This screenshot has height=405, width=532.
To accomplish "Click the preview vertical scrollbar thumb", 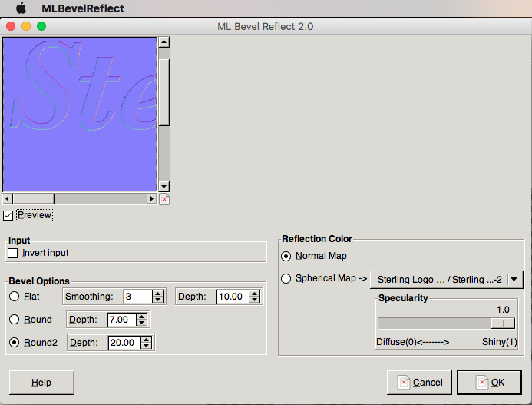I will [x=164, y=92].
